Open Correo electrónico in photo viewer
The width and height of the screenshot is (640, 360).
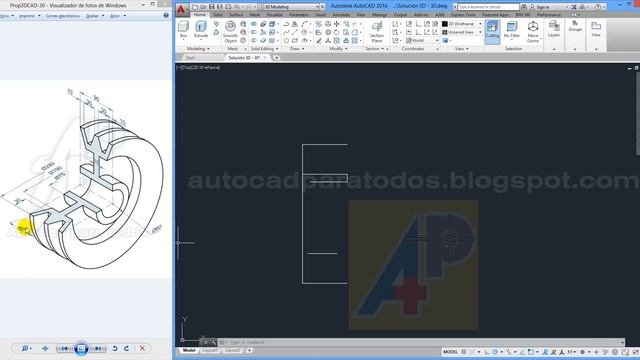click(x=62, y=16)
